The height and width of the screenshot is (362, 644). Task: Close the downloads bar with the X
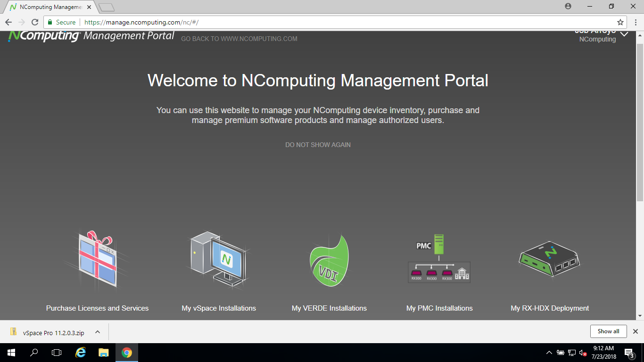point(636,331)
